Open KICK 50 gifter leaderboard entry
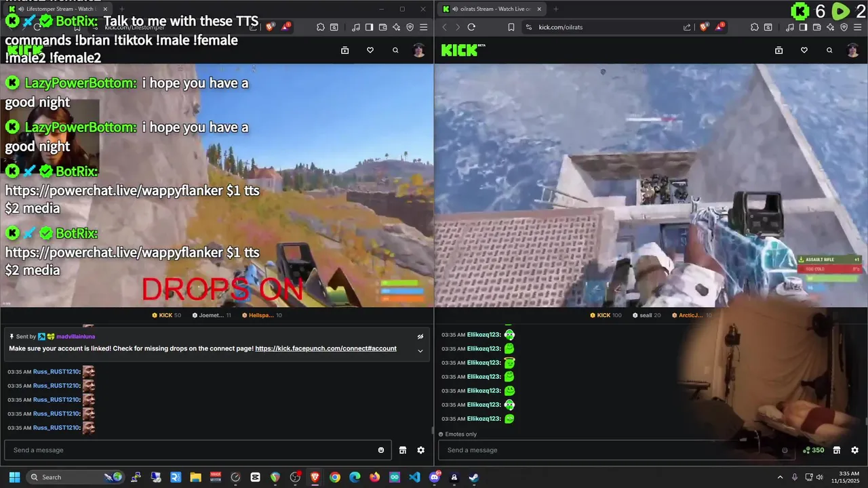The image size is (868, 488). tap(167, 315)
